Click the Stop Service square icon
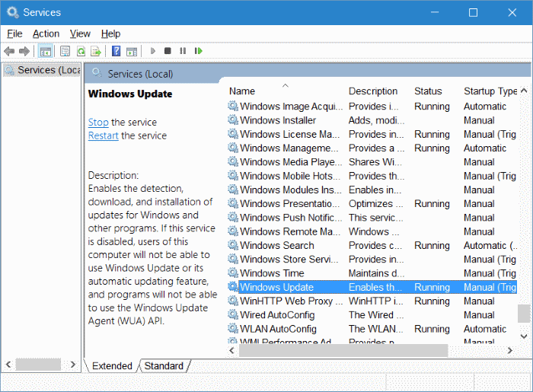 click(x=168, y=51)
